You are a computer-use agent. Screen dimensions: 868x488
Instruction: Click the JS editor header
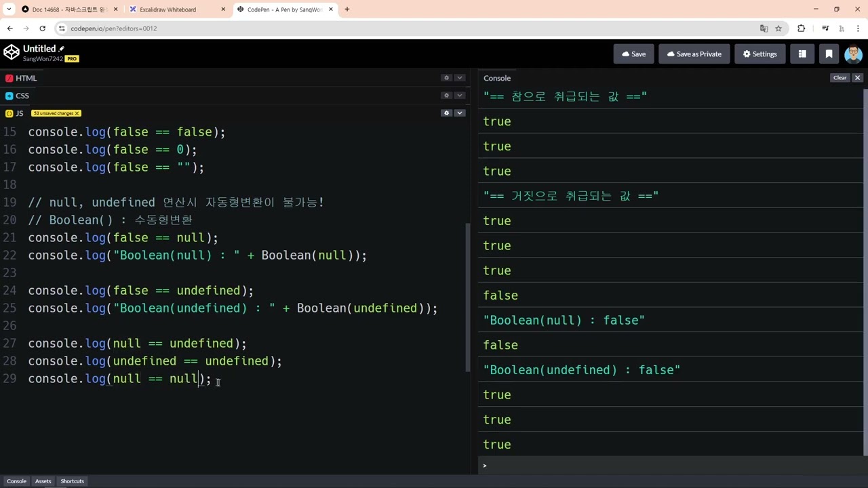[x=15, y=113]
